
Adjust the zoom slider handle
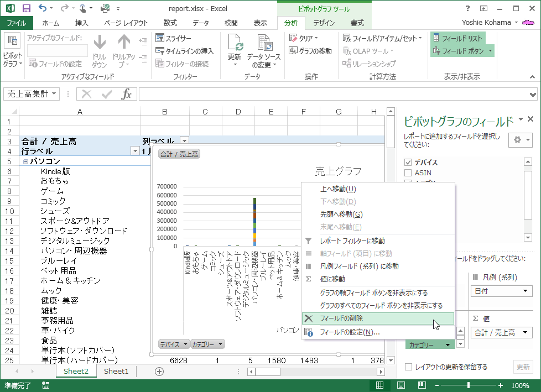468,385
